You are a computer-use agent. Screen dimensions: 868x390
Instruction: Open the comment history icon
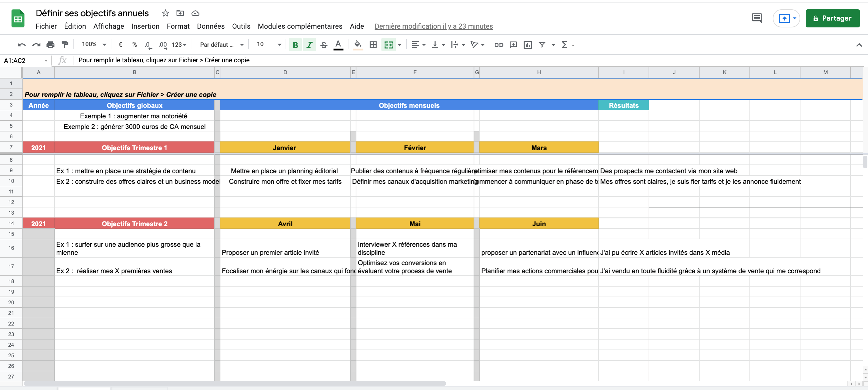pos(757,18)
